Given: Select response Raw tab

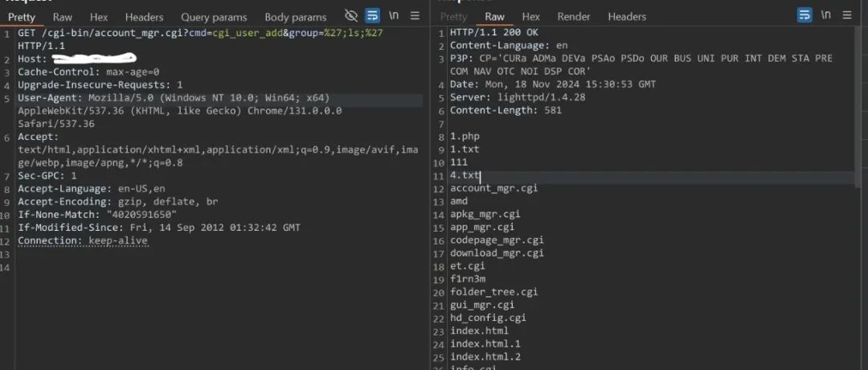Looking at the screenshot, I should pos(494,17).
